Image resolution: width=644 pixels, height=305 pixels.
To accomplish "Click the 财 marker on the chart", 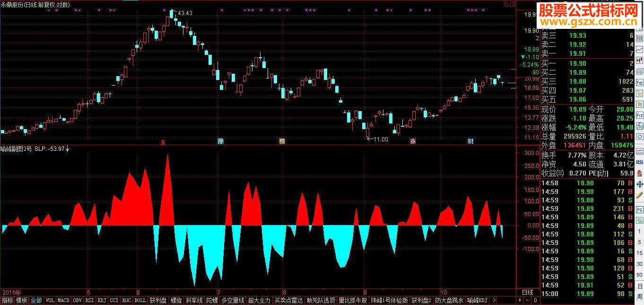I will pos(471,141).
